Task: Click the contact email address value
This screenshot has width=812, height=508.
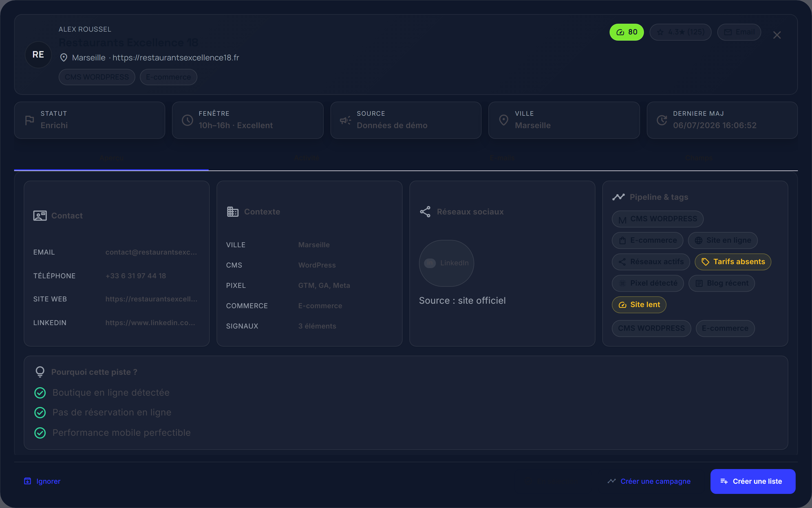Action: click(151, 252)
